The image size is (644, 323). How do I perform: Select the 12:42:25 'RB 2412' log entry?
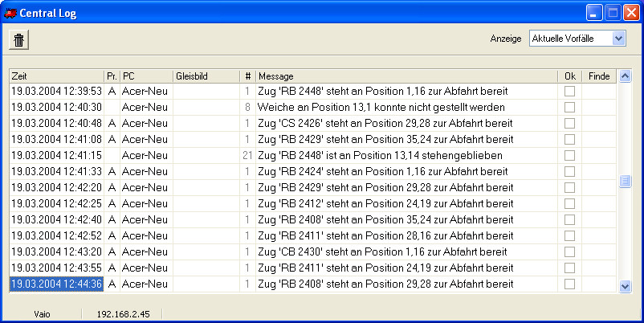point(312,203)
